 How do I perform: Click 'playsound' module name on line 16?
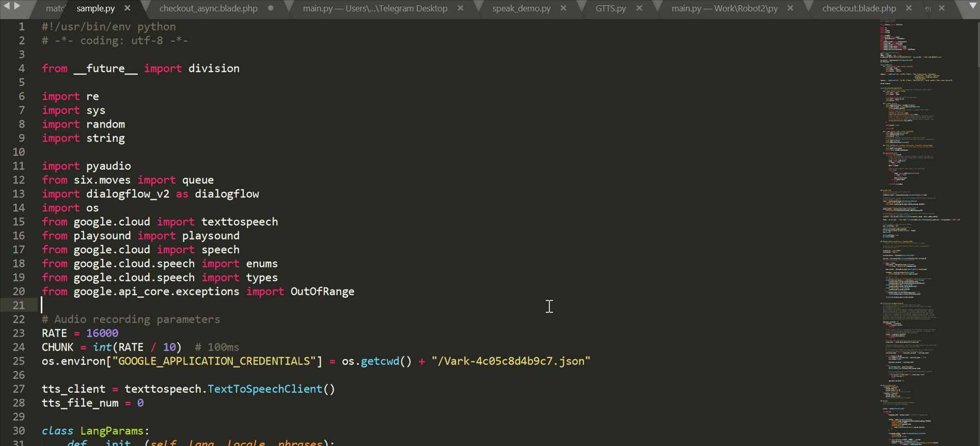click(102, 236)
